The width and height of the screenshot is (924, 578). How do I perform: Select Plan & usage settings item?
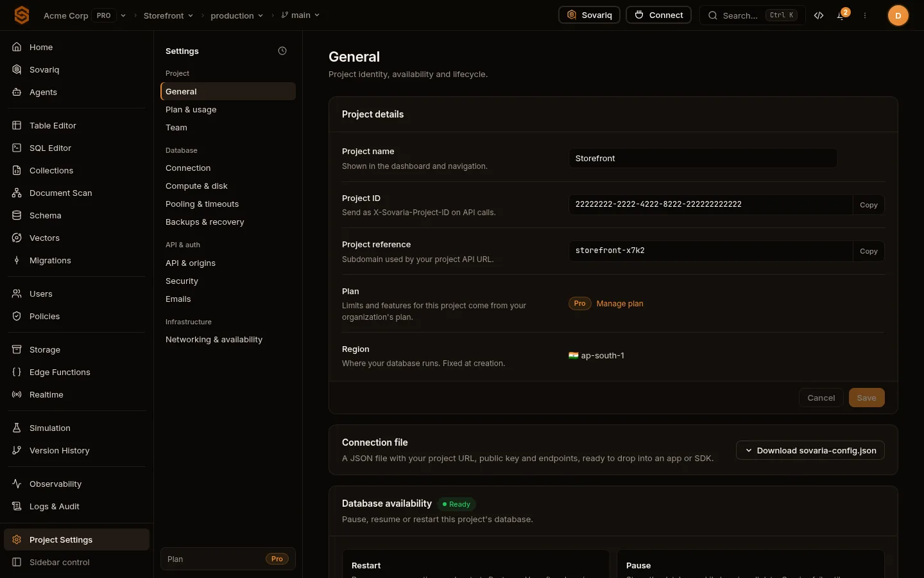pos(228,109)
